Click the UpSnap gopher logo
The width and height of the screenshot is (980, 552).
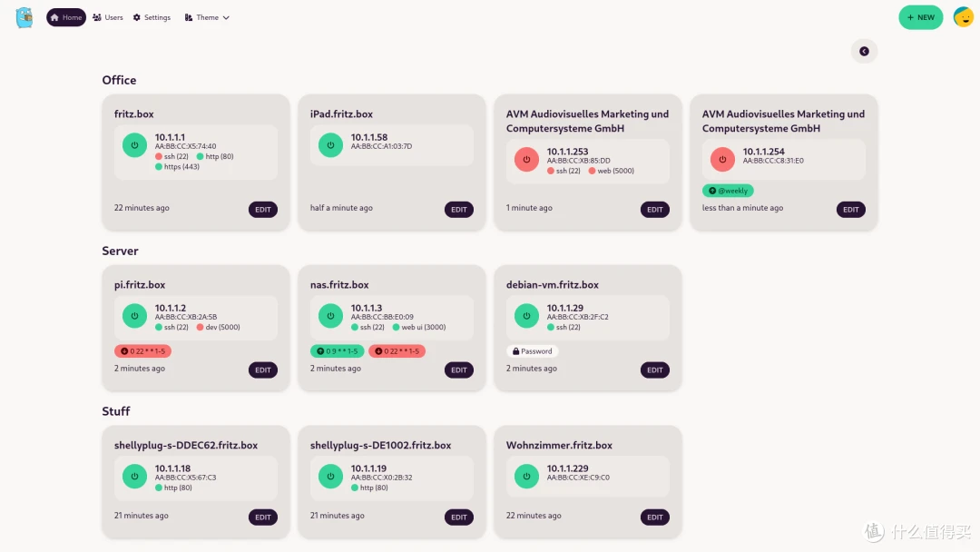pyautogui.click(x=24, y=16)
